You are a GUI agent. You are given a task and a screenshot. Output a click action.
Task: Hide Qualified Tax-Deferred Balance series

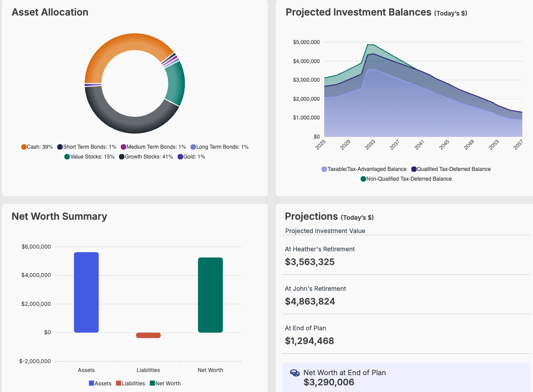(x=451, y=169)
